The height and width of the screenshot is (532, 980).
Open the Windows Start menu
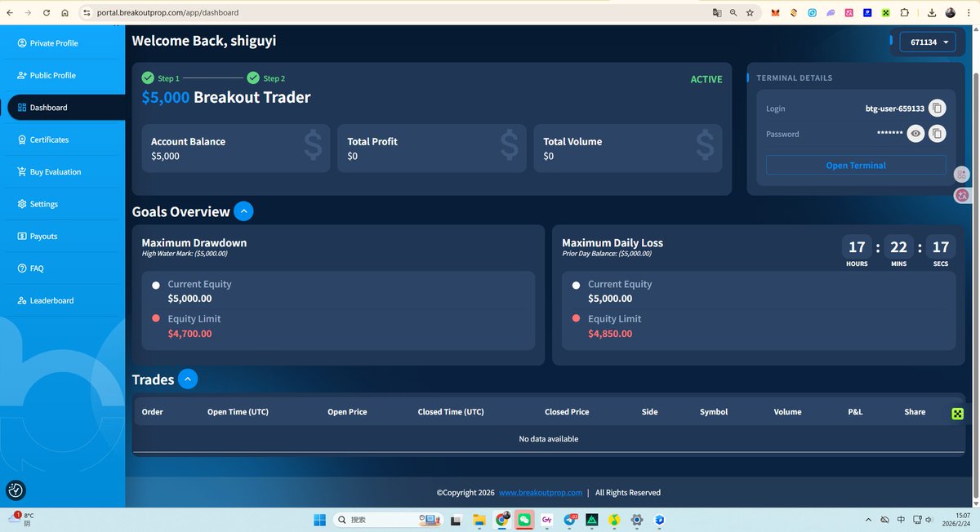(x=320, y=520)
